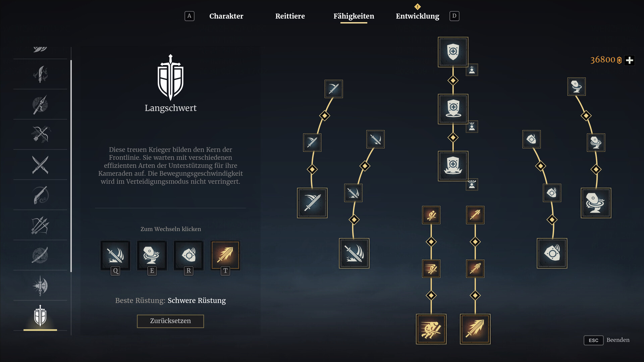Click the ESC Beenden button
The height and width of the screenshot is (362, 644).
pyautogui.click(x=607, y=340)
